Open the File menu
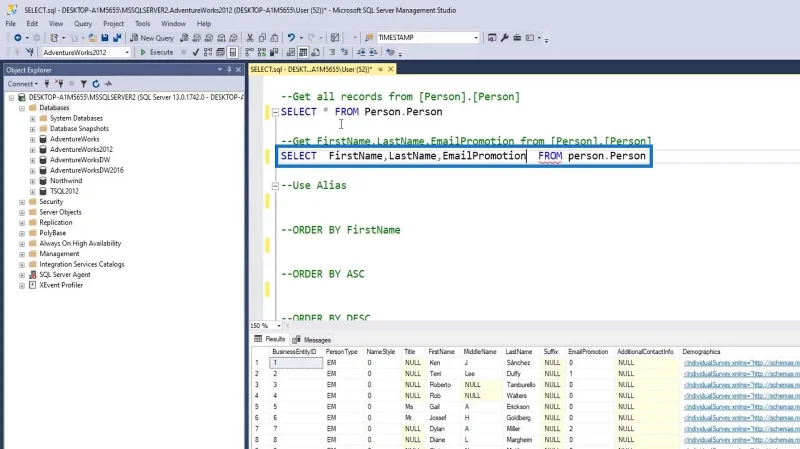Viewport: 800px width, 449px height. 11,23
